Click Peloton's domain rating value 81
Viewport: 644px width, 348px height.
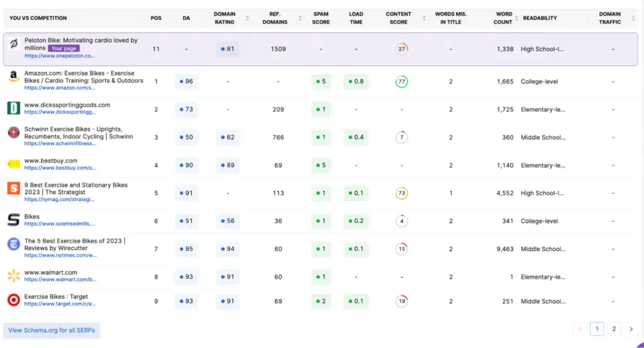pos(228,49)
